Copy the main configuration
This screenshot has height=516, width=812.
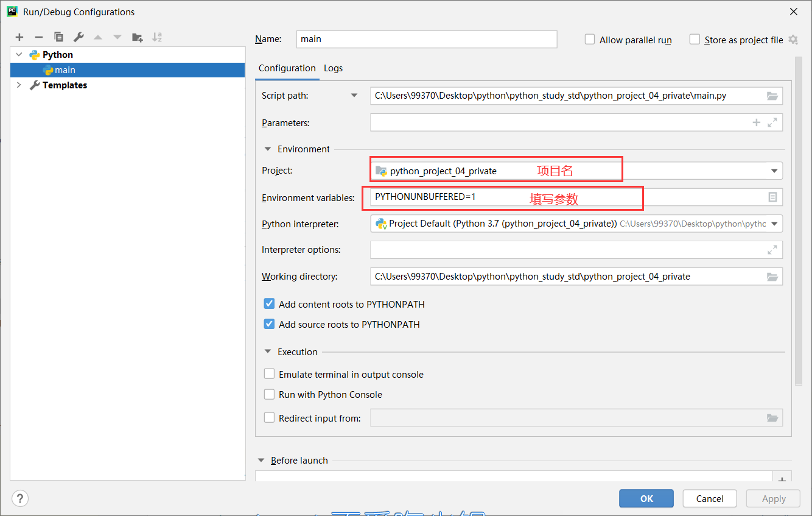tap(58, 37)
